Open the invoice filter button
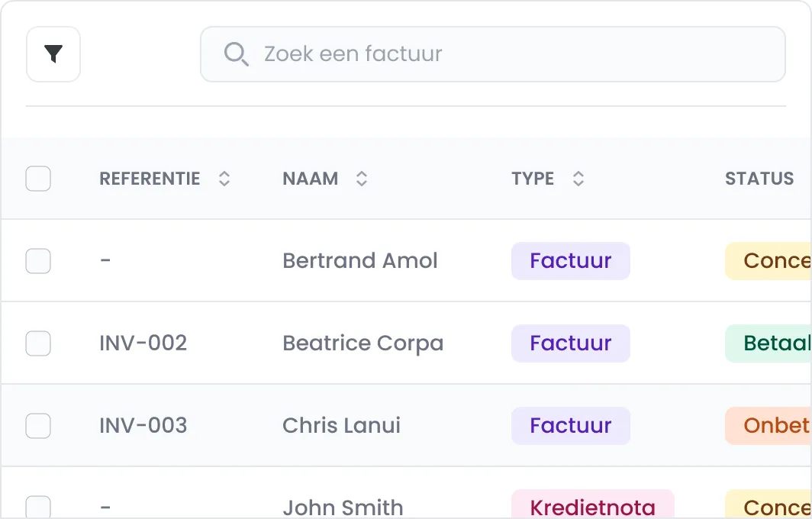 tap(53, 54)
